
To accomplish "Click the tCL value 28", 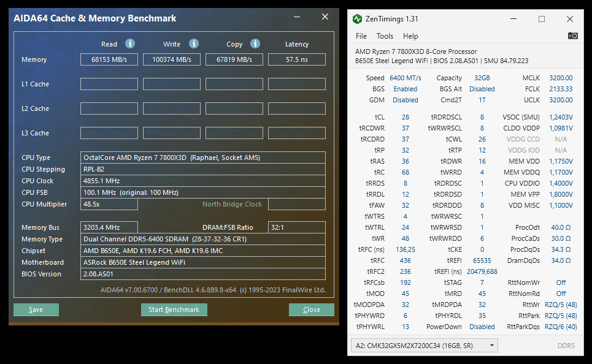I will (405, 117).
